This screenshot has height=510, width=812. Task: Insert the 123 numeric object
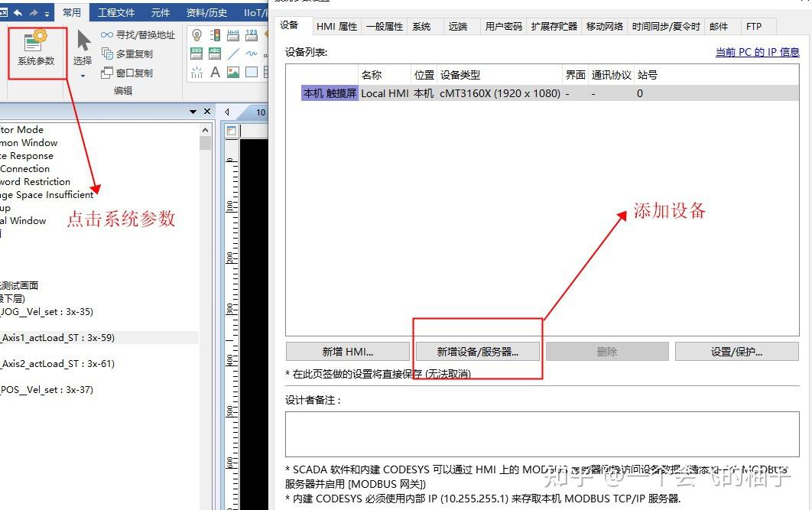[251, 35]
